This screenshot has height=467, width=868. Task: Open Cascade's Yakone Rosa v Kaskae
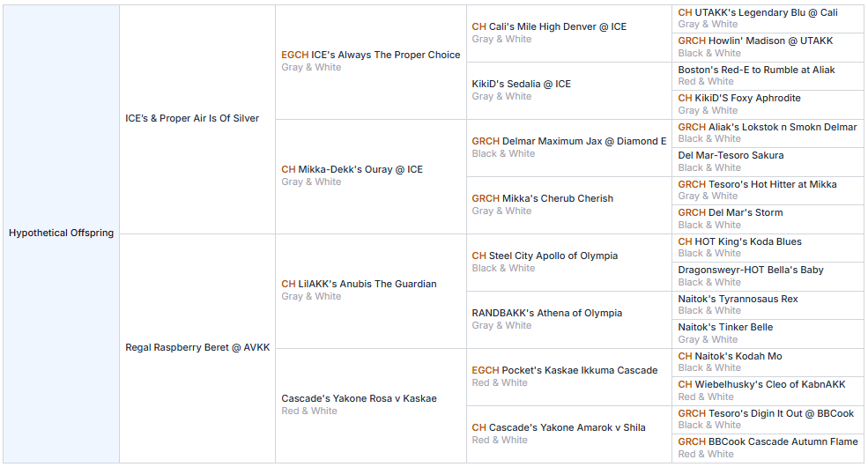point(359,398)
